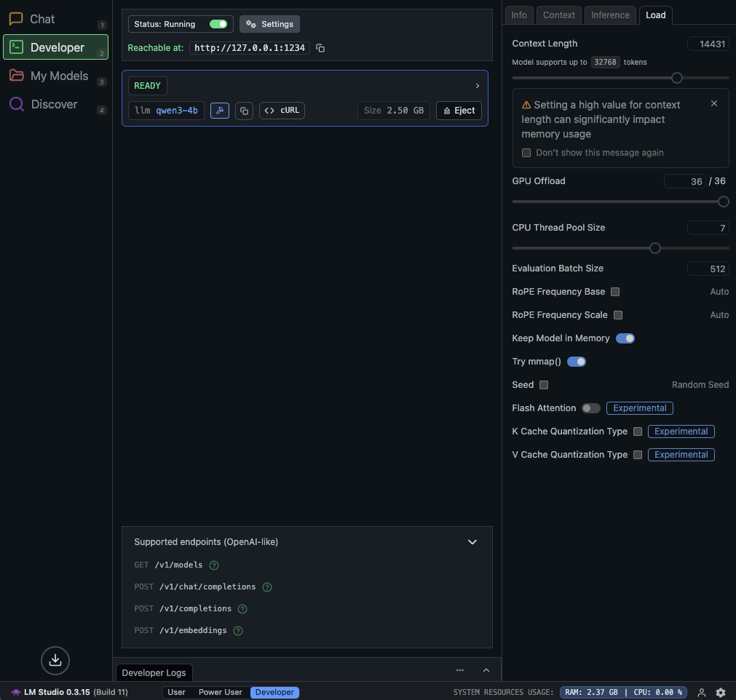The image size is (736, 700).
Task: Edit the Evaluation Batch Size field
Action: click(708, 269)
